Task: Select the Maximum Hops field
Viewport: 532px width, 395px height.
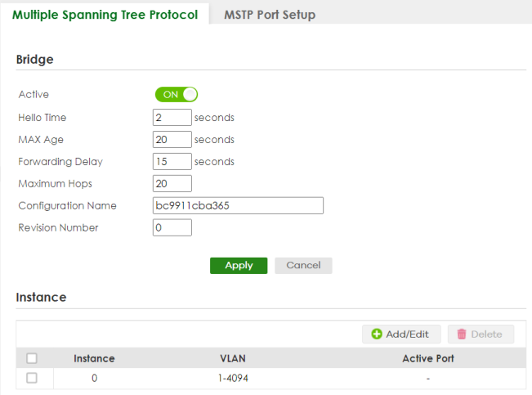Action: 172,183
